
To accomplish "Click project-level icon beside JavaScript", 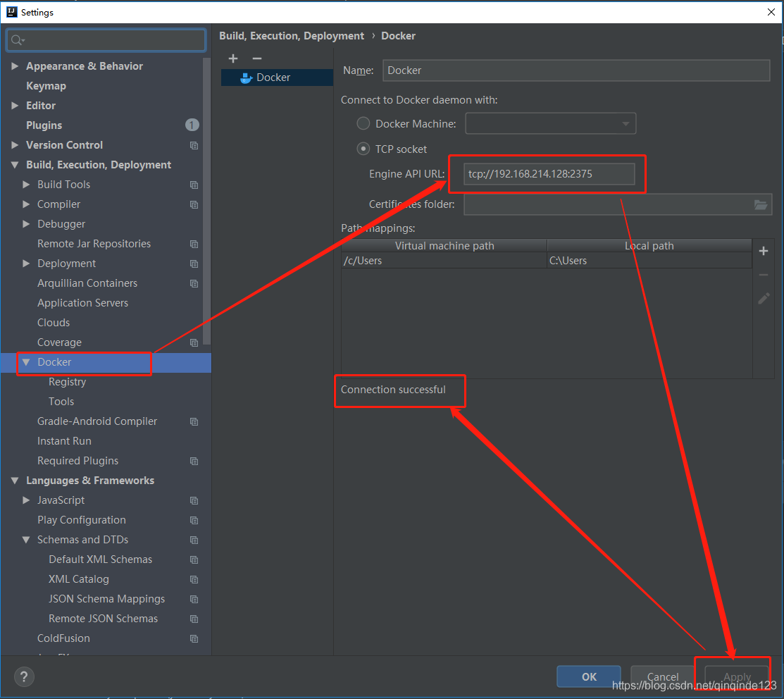I will coord(194,501).
